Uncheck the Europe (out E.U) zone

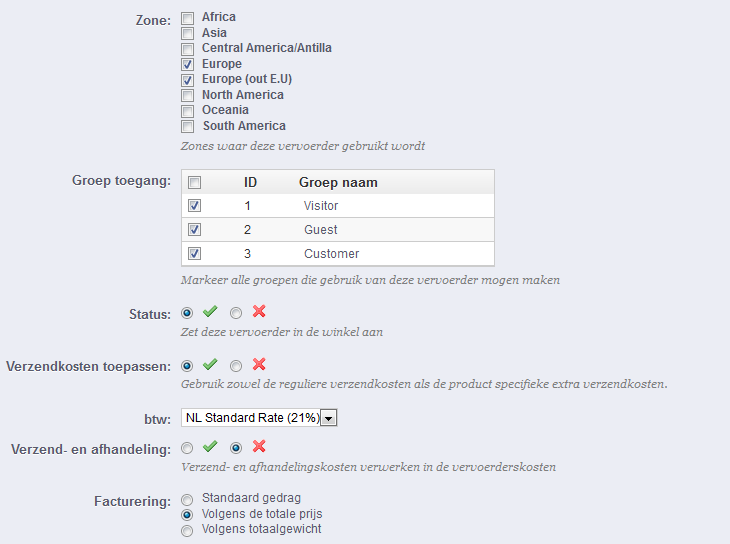click(187, 80)
